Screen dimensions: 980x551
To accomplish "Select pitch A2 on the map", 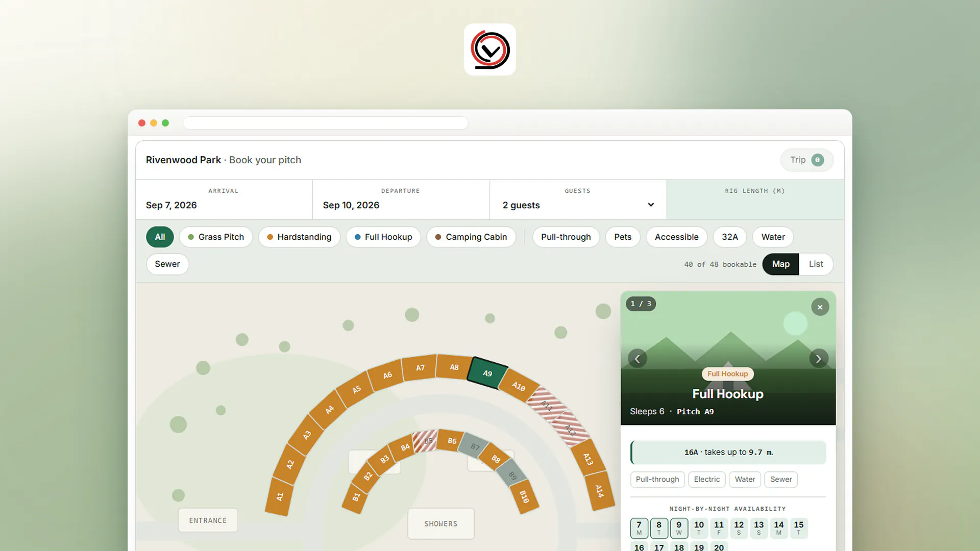I will point(290,464).
